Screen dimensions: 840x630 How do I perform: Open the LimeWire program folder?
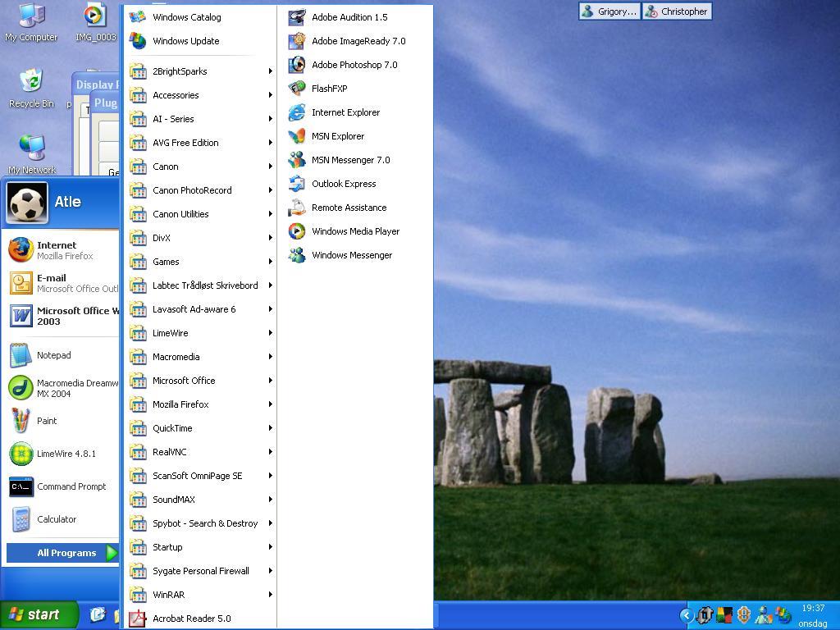[x=200, y=333]
